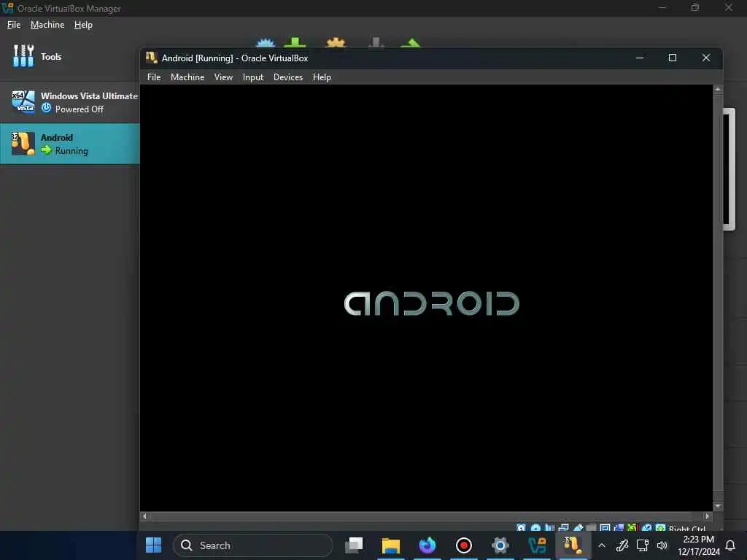Viewport: 747px width, 560px height.
Task: Open network tray icon
Action: click(642, 545)
